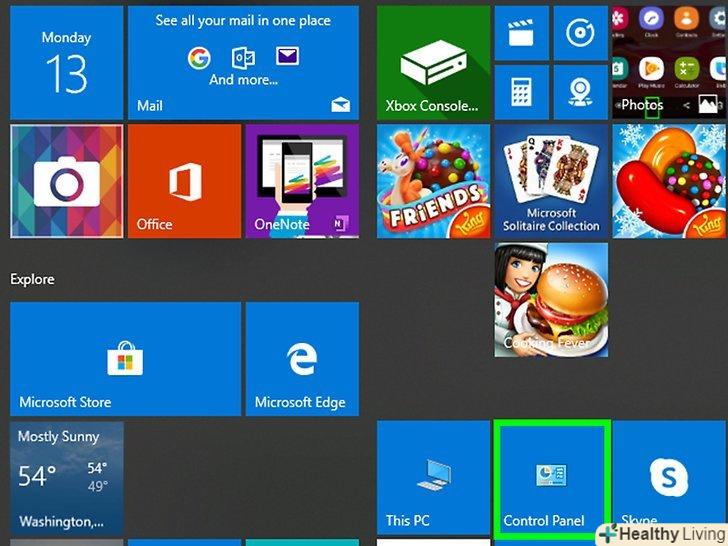Click the Outlook logo in Mail tile
This screenshot has width=728, height=546.
243,58
